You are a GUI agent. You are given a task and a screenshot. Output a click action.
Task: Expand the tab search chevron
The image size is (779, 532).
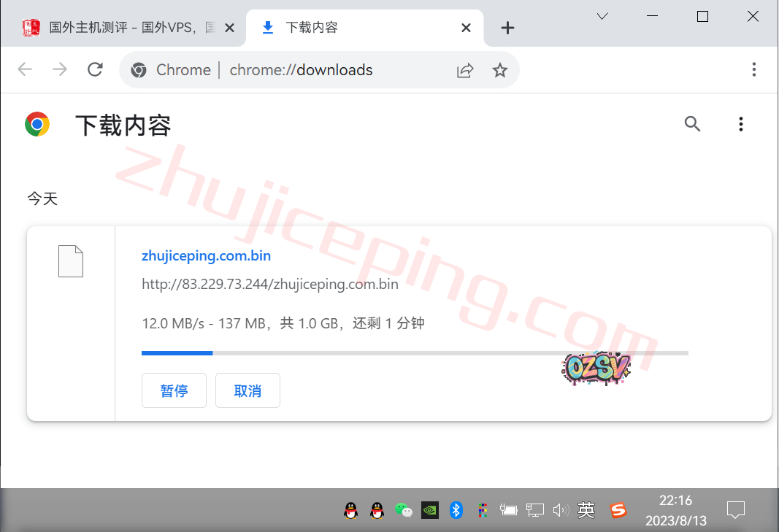coord(602,16)
